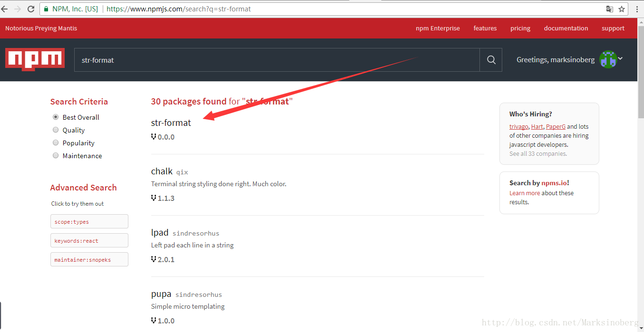The width and height of the screenshot is (644, 332).
Task: Open the lpad package result
Action: [x=160, y=233]
